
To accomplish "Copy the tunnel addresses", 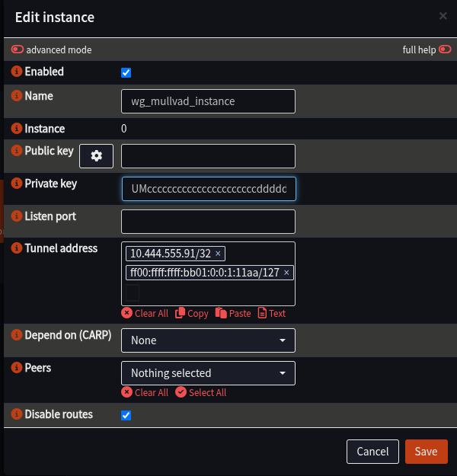I will click(192, 313).
